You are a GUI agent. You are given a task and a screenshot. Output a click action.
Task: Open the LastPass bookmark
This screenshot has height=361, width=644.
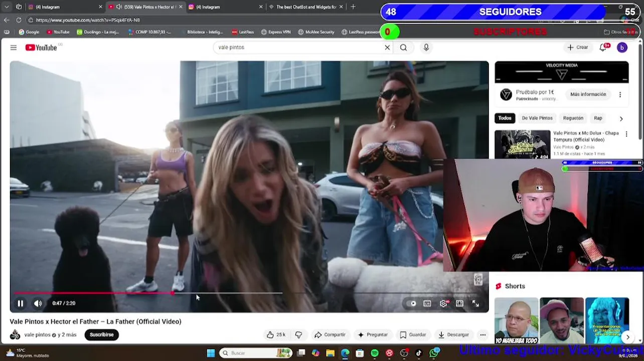[x=243, y=32]
